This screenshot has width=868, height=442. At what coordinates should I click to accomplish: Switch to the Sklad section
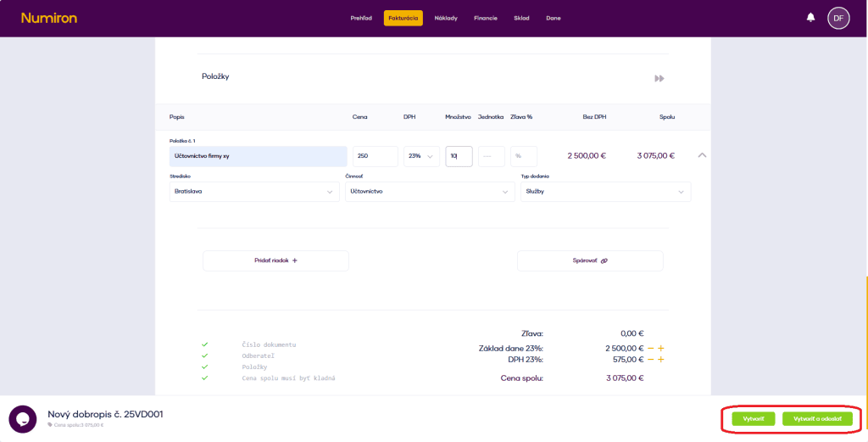click(521, 18)
